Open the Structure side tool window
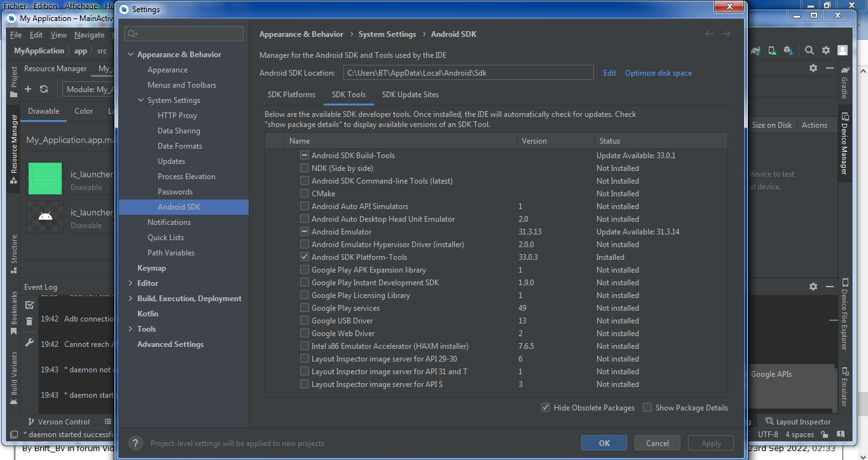This screenshot has width=868, height=460. pos(14,254)
